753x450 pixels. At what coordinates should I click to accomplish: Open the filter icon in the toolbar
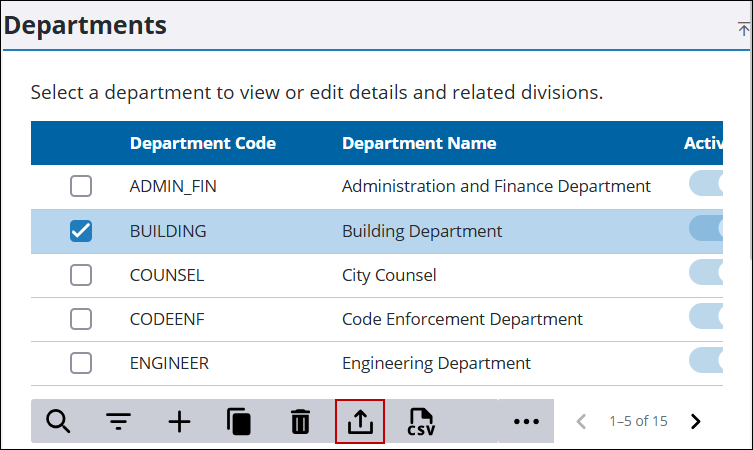[x=118, y=421]
